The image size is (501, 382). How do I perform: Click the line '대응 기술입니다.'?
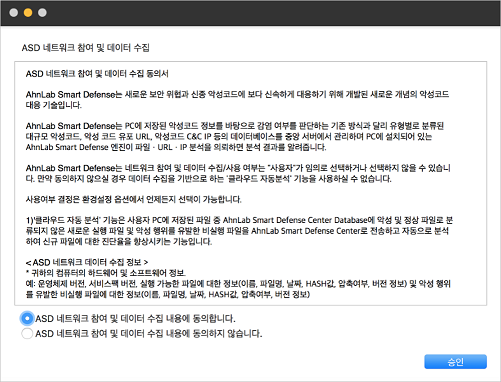54,105
